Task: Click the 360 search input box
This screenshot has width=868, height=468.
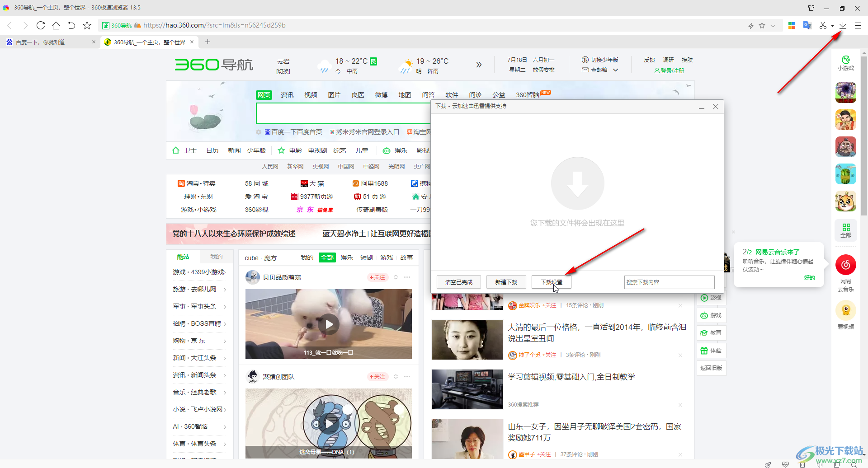Action: pos(344,113)
